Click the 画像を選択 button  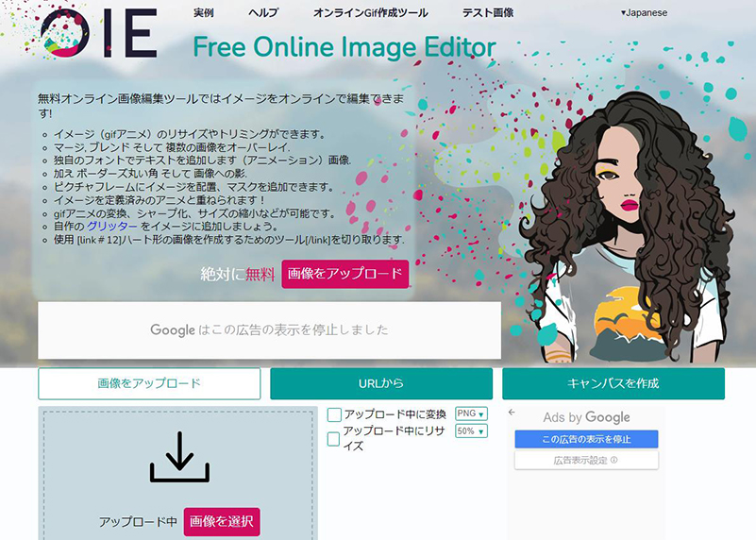222,522
